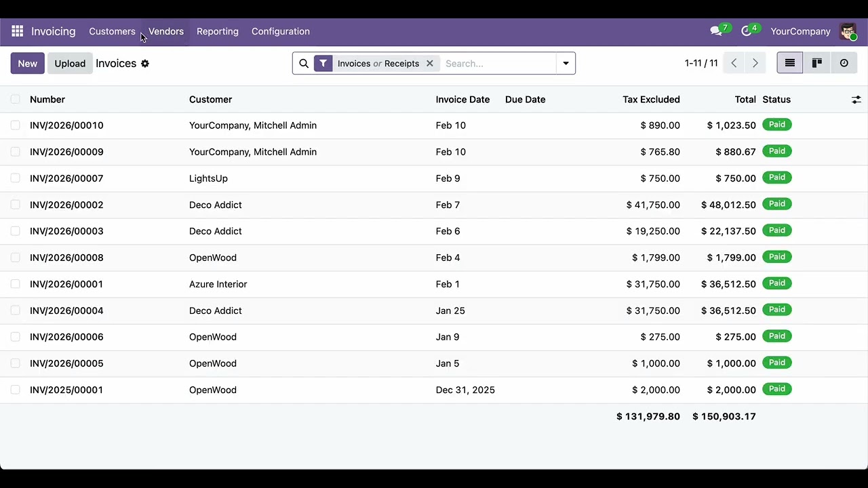Select checkbox for INV/2025/00001

[x=15, y=390]
